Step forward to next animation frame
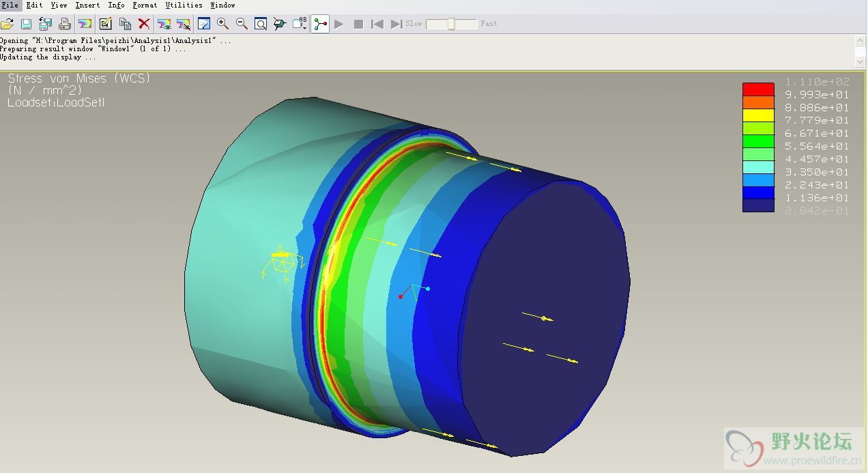Screen dimensions: 868x473 tap(396, 24)
